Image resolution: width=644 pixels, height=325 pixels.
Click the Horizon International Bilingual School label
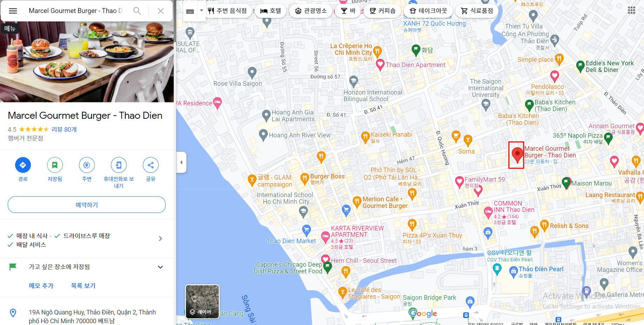373,96
